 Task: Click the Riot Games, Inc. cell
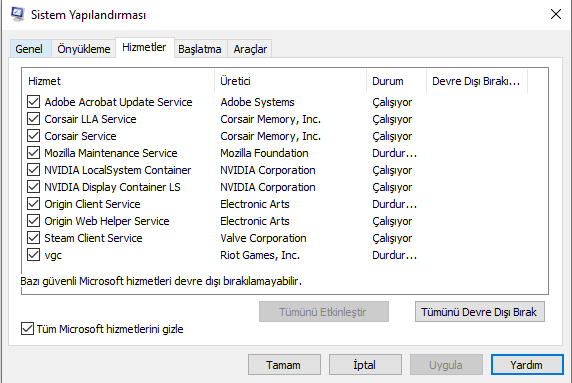pyautogui.click(x=260, y=255)
